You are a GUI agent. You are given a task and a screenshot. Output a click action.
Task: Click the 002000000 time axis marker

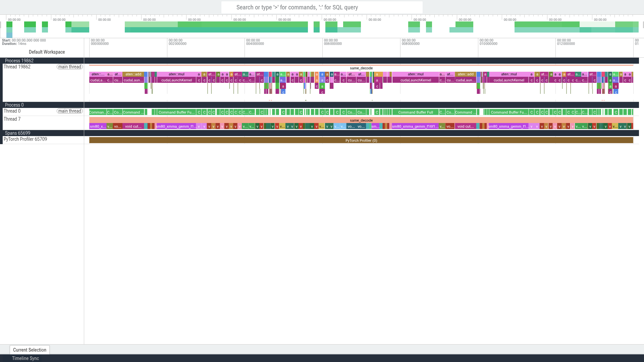point(177,42)
